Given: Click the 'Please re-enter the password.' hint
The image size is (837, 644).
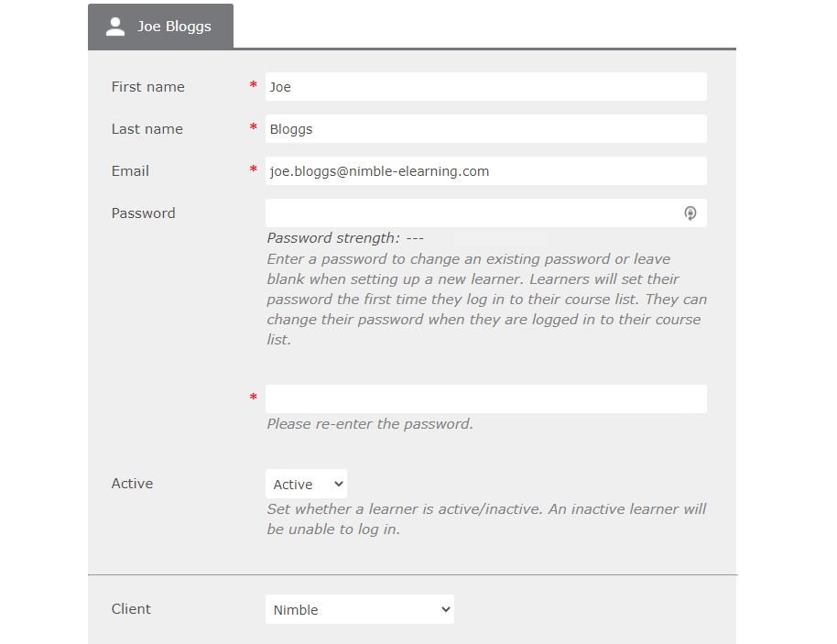Looking at the screenshot, I should 370,424.
